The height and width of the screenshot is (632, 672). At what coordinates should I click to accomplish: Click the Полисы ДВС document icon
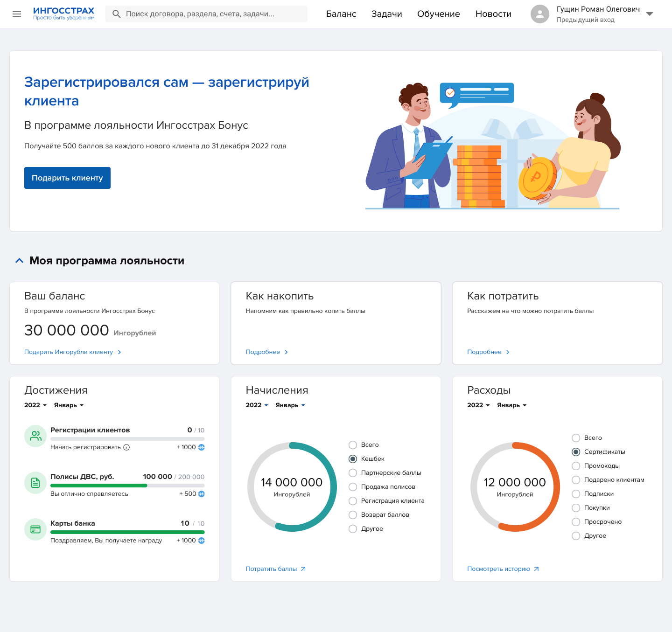pos(35,483)
